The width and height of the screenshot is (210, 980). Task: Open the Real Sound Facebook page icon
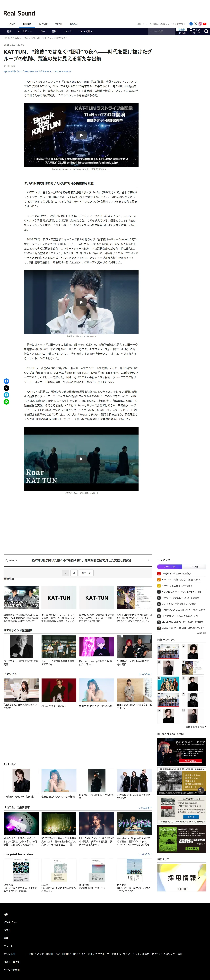coord(191,24)
